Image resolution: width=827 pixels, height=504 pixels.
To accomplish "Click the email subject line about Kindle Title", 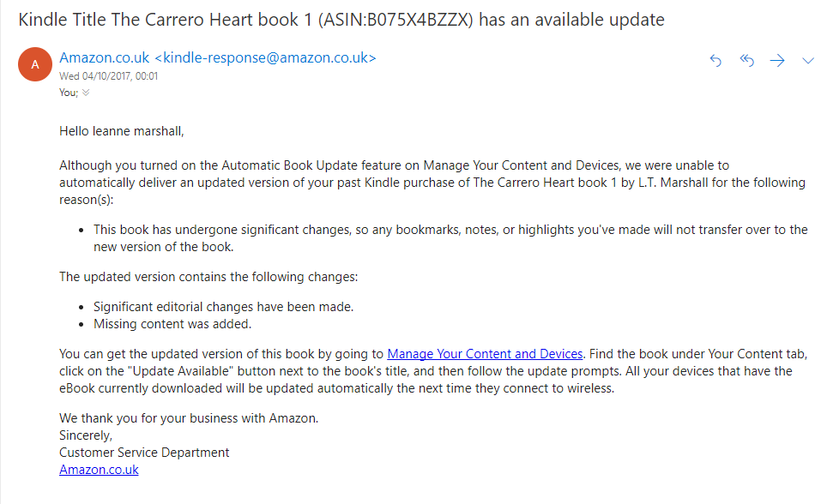I will point(341,19).
